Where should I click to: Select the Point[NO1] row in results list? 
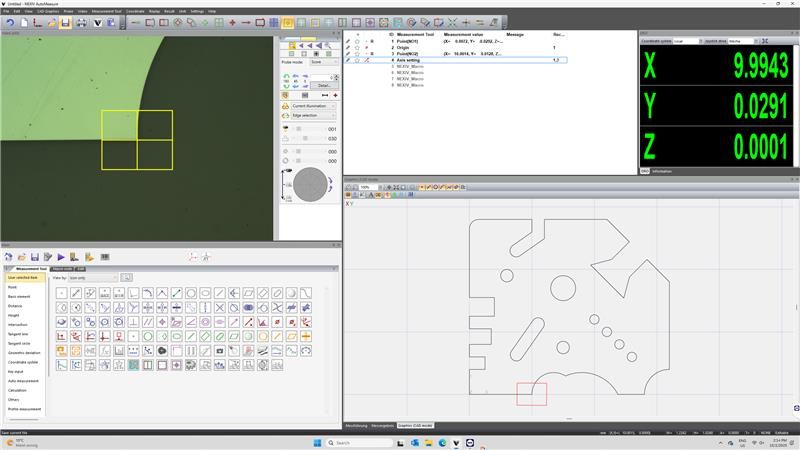455,41
